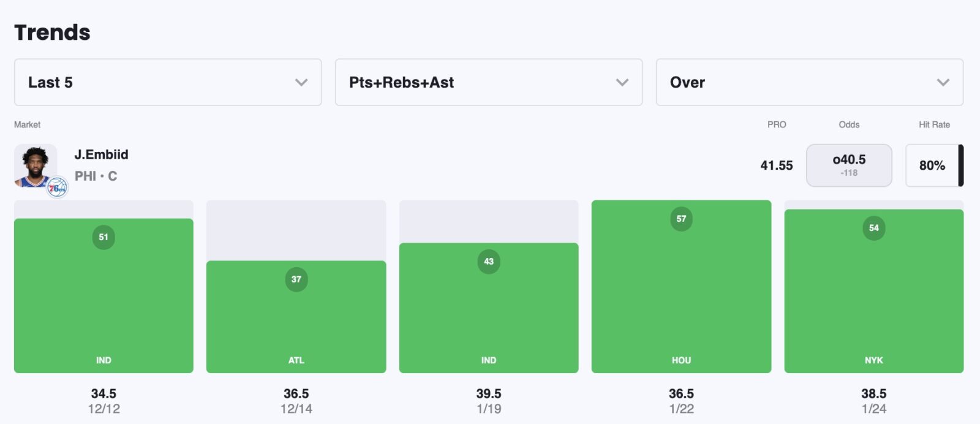Select the NYK game bar label
980x424 pixels.
click(x=874, y=360)
